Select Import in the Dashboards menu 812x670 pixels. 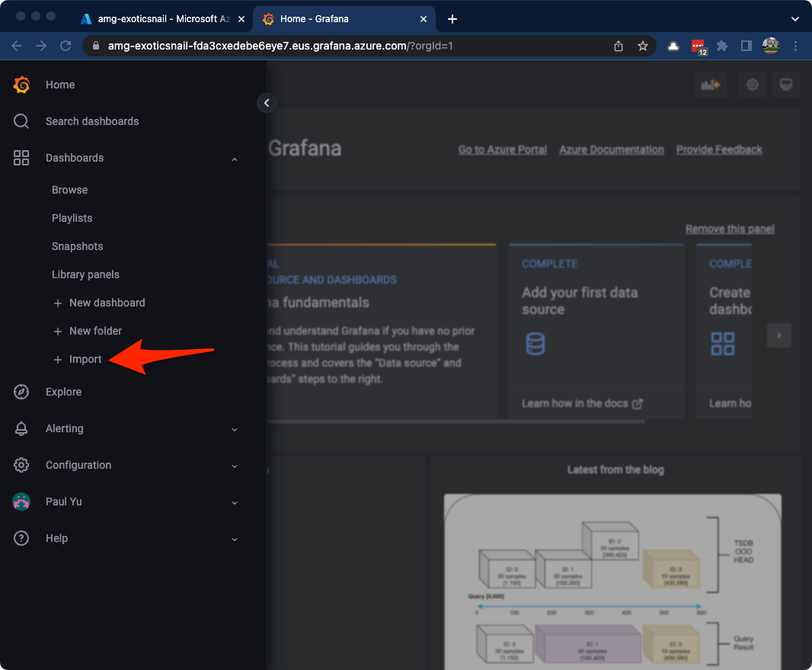[x=85, y=359]
